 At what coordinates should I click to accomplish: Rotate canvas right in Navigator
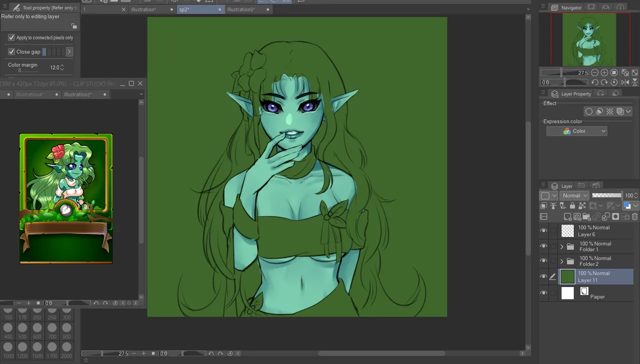(x=604, y=82)
